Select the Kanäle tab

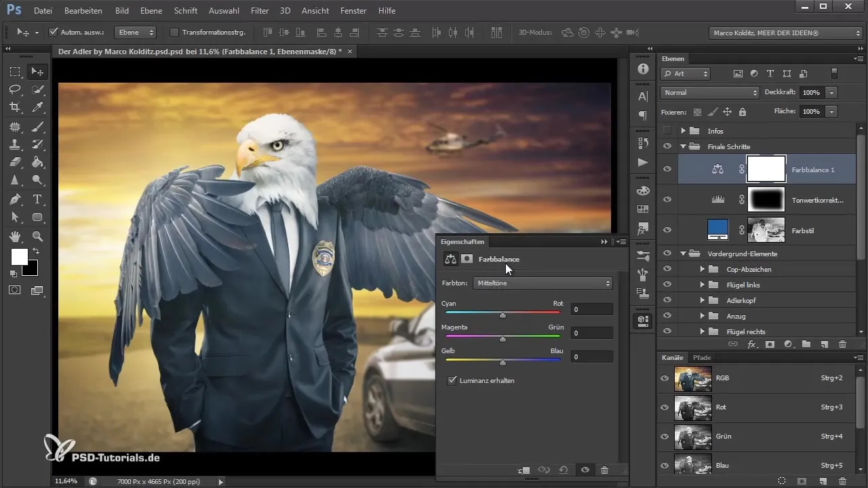pos(672,357)
